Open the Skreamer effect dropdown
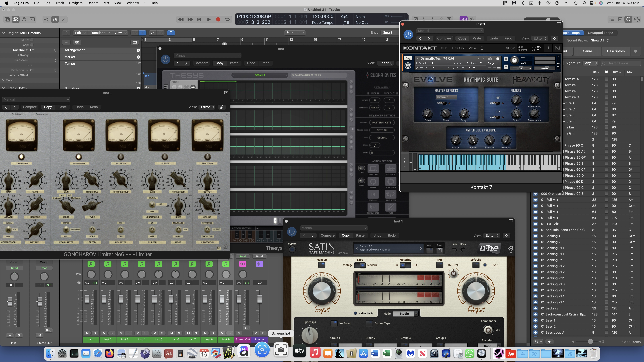 tap(446, 97)
